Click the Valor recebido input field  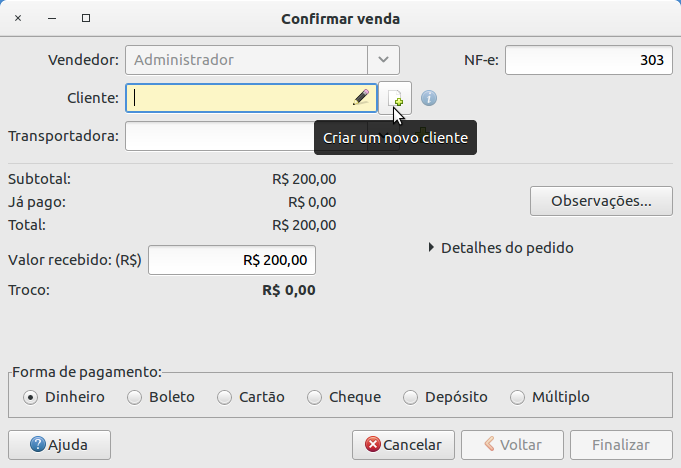click(232, 260)
